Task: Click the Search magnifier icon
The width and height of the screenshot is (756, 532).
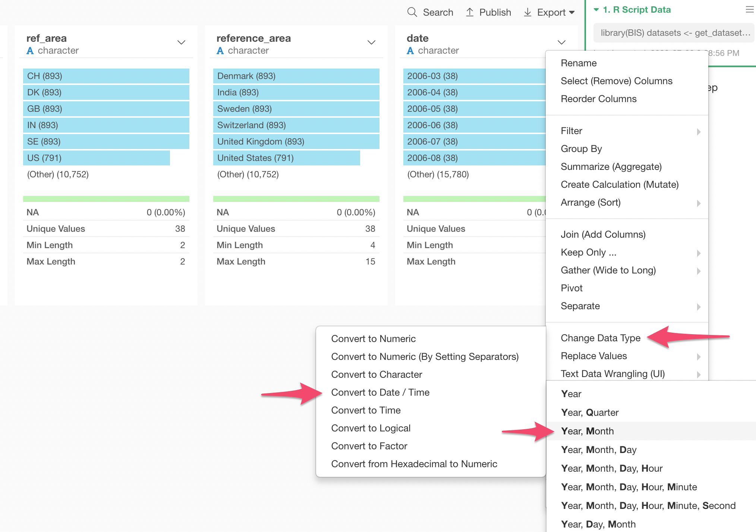Action: click(412, 12)
